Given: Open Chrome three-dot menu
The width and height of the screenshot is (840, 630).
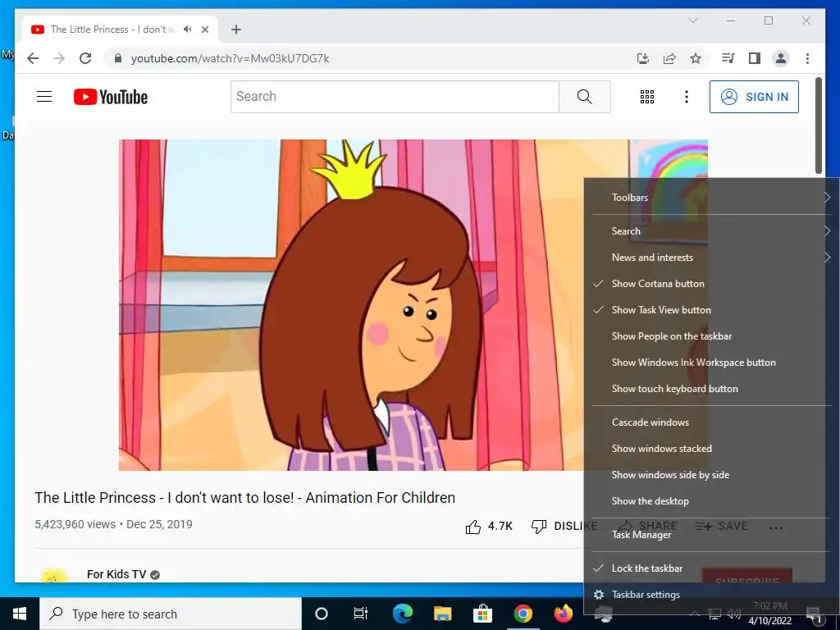Looking at the screenshot, I should [807, 58].
